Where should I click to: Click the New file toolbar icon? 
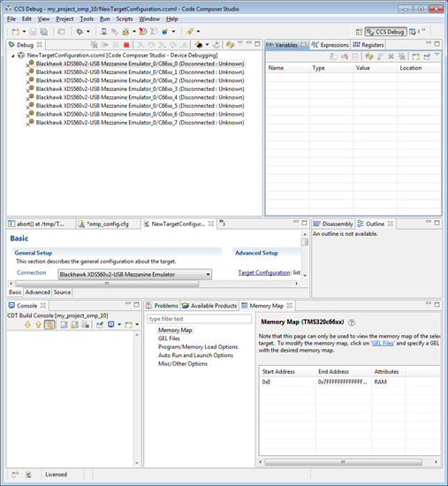(16, 32)
